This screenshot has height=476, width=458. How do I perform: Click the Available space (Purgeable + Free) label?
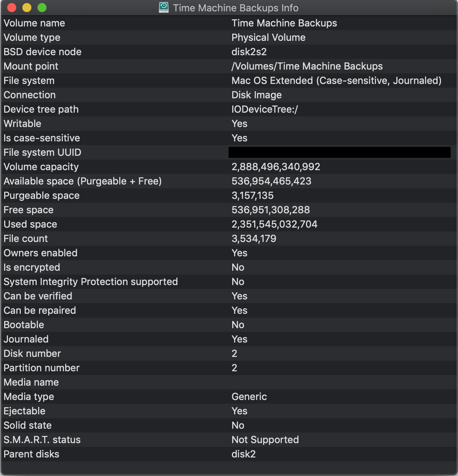[x=82, y=181]
